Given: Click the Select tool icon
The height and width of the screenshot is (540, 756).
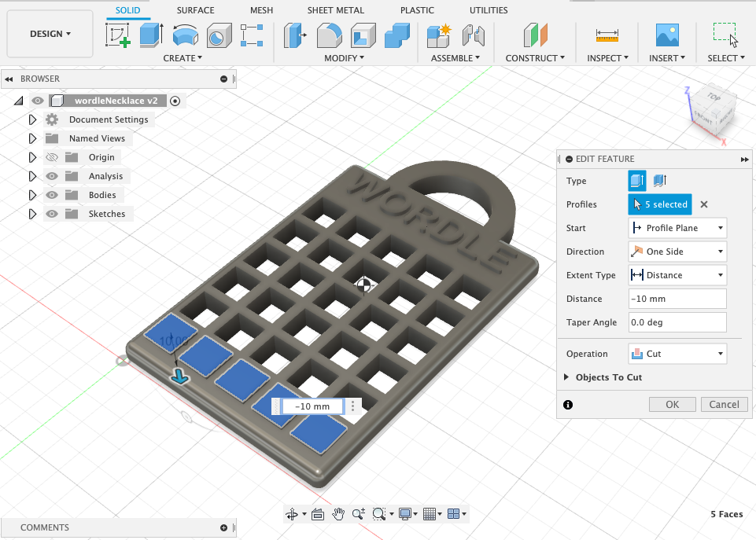Looking at the screenshot, I should 725,35.
